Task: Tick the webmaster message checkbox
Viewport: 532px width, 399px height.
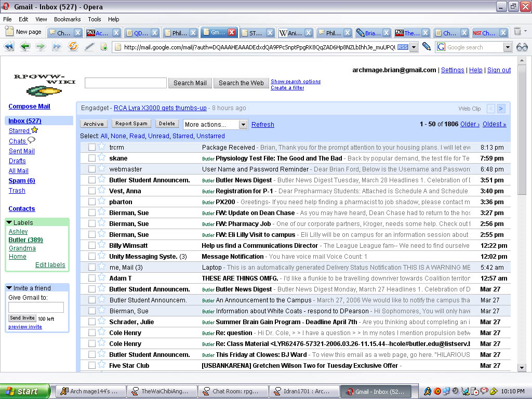Action: point(91,169)
